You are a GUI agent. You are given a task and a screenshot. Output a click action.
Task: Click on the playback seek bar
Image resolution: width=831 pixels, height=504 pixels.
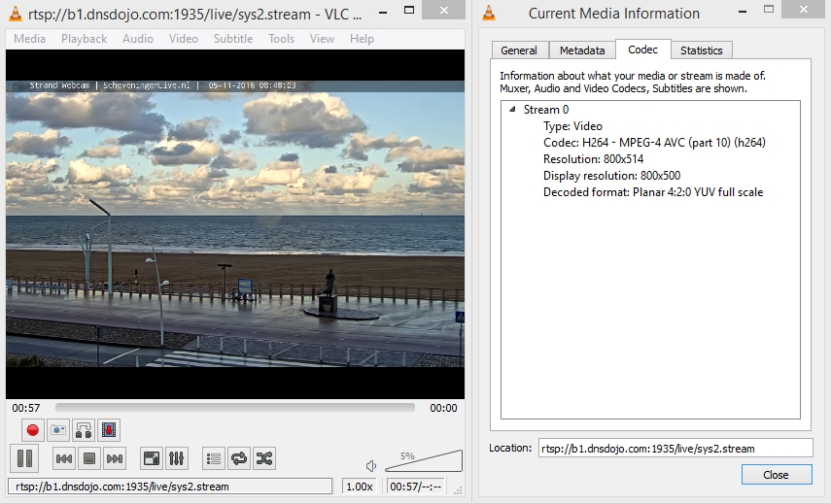pyautogui.click(x=235, y=408)
